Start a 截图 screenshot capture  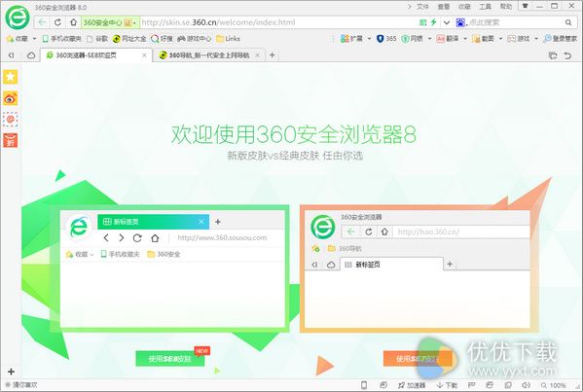click(483, 39)
